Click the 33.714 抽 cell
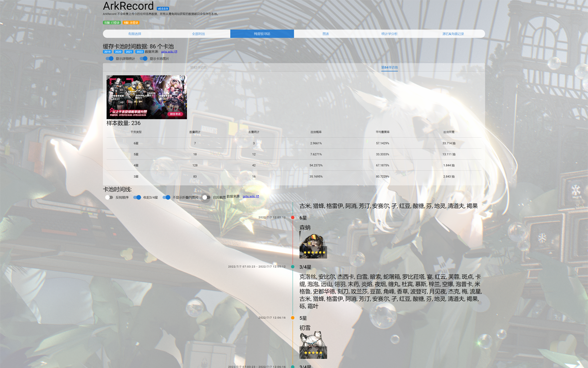 [449, 143]
